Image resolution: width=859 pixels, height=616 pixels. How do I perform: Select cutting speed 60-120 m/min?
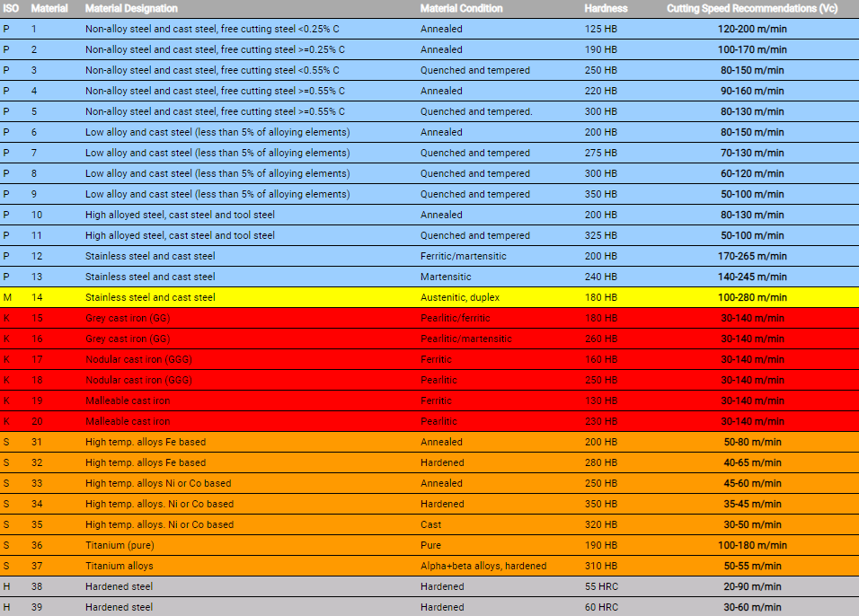coord(752,173)
